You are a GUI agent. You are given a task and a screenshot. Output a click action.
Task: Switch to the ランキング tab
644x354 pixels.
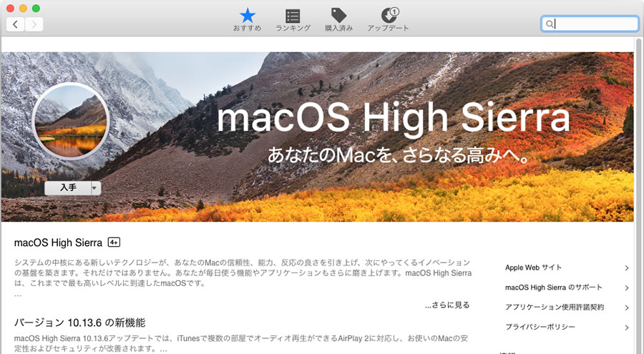tap(293, 20)
